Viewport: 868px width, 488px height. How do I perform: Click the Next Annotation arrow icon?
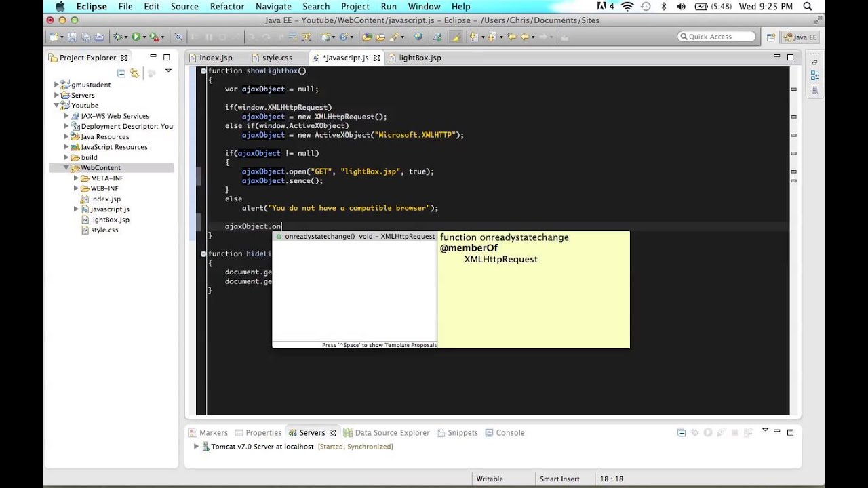click(473, 37)
